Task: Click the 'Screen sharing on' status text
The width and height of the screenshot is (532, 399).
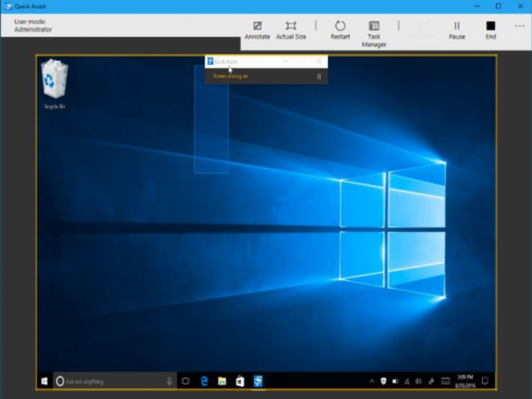Action: [x=231, y=76]
